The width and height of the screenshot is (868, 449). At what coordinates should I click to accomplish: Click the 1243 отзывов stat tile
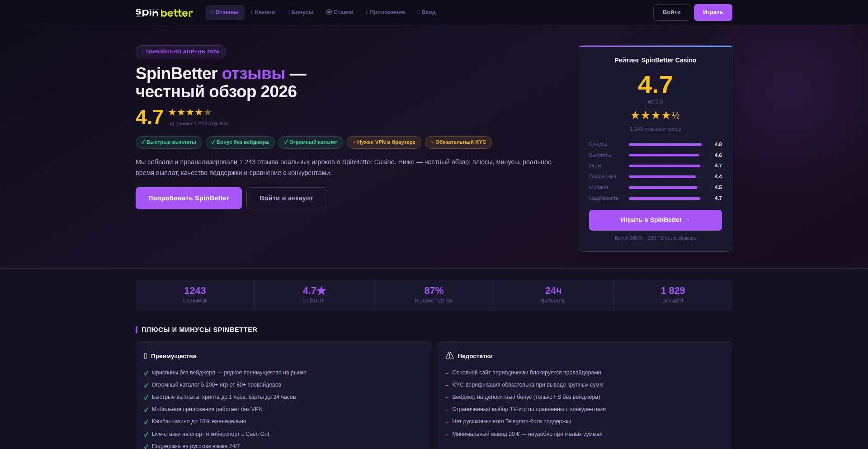pos(195,295)
